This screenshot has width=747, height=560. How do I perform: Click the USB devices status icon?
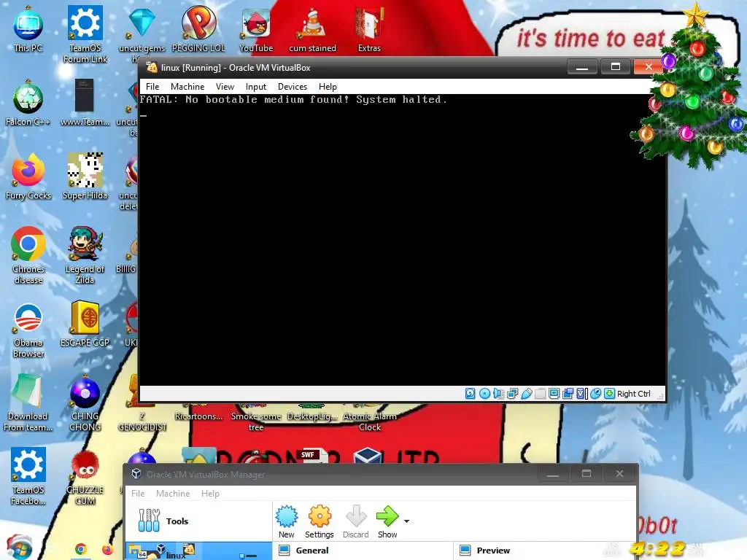click(527, 393)
